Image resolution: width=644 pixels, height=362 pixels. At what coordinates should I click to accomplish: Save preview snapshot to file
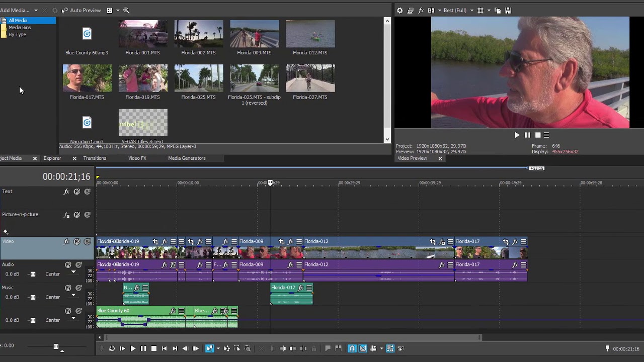pos(508,10)
